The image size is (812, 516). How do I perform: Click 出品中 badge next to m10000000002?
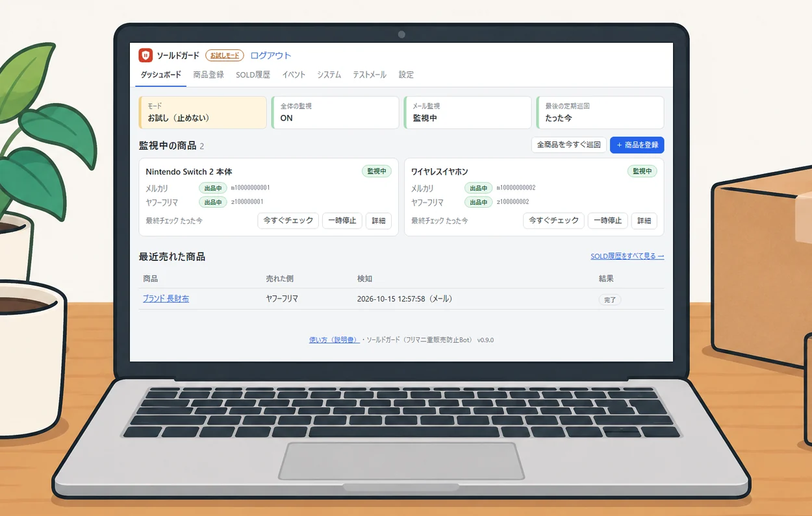(x=479, y=188)
